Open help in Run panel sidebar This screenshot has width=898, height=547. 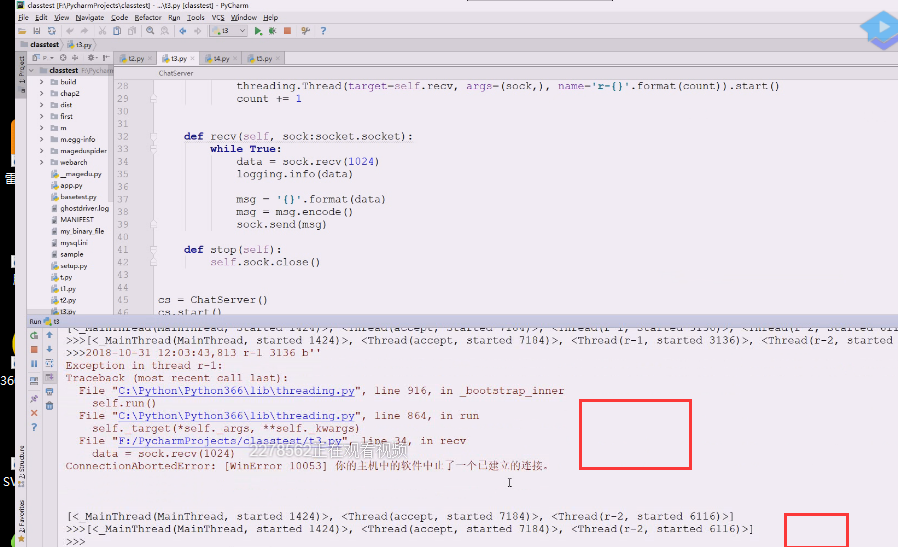(x=34, y=427)
